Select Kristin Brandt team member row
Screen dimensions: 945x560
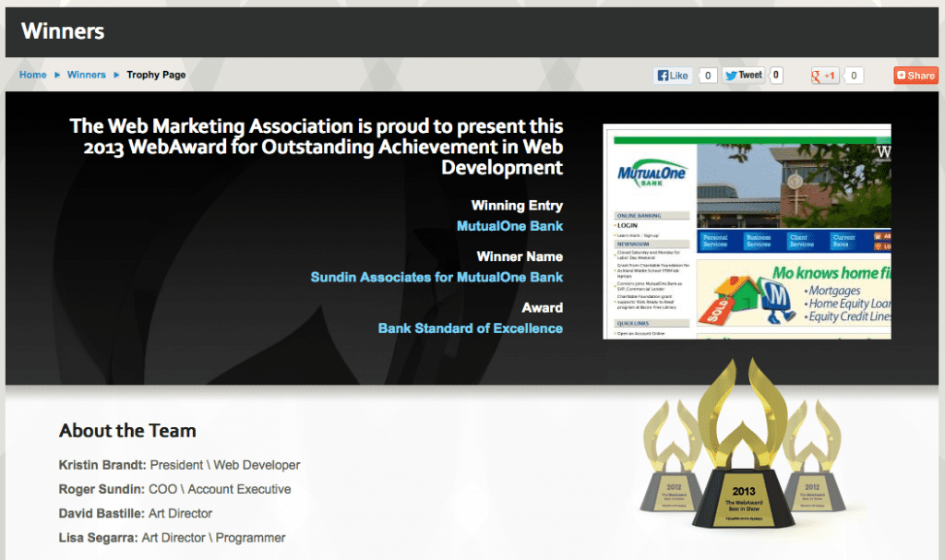pyautogui.click(x=179, y=465)
